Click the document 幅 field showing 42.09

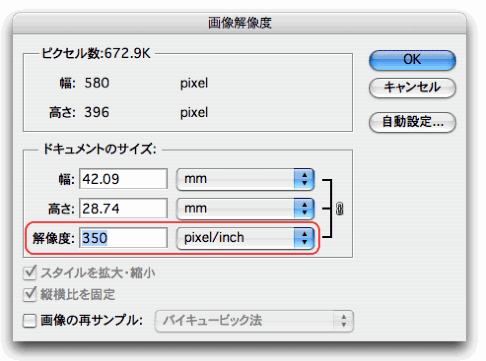(x=123, y=179)
